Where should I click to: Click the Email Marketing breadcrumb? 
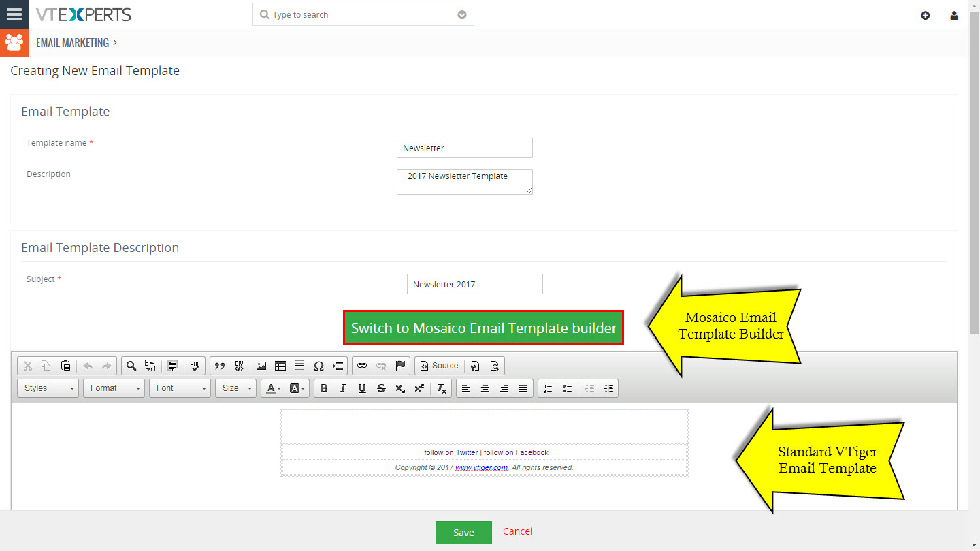pos(72,43)
